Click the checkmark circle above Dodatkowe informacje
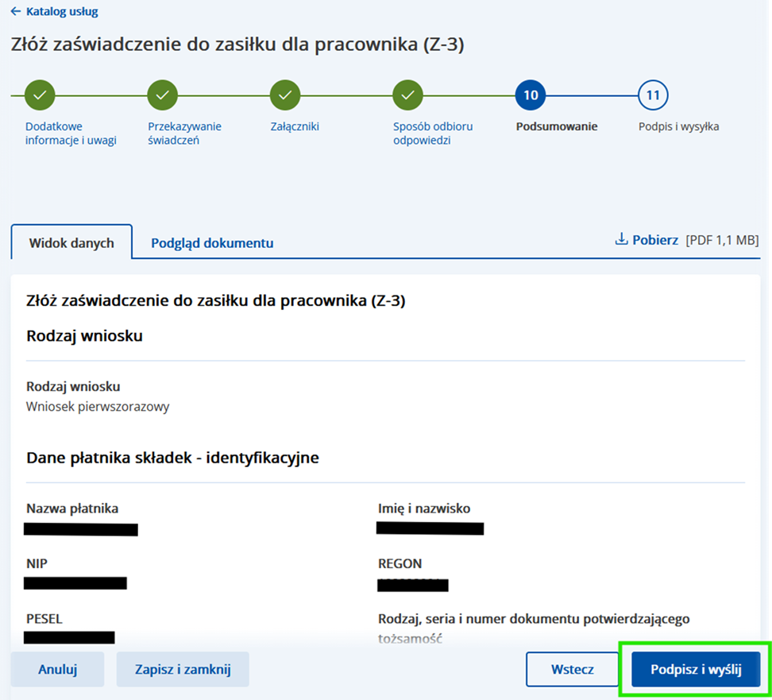The height and width of the screenshot is (700, 772). [40, 95]
